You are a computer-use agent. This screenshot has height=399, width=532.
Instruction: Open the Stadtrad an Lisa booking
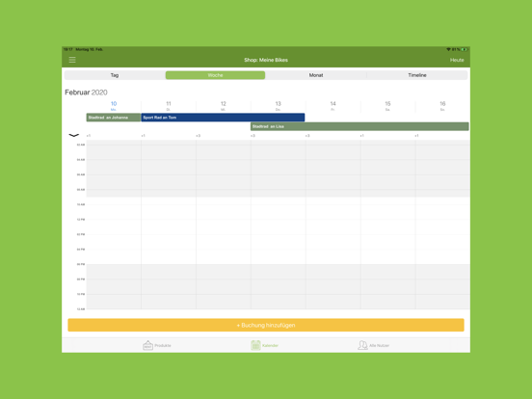tap(359, 126)
